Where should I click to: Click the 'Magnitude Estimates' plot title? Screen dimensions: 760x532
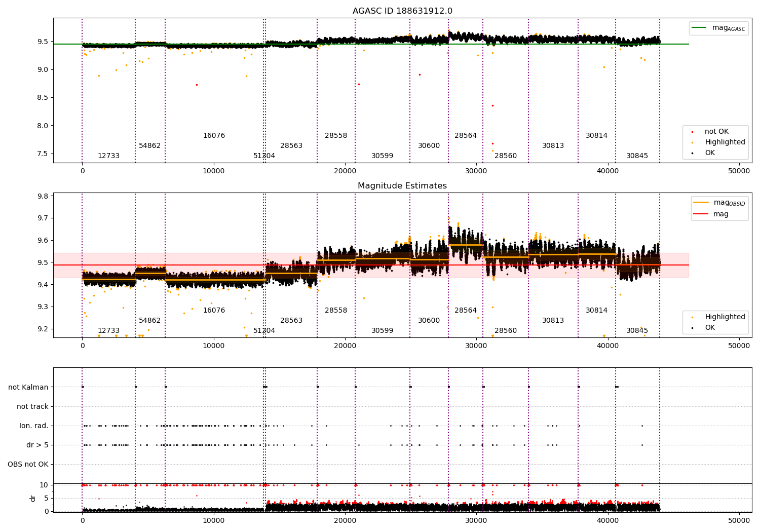402,186
